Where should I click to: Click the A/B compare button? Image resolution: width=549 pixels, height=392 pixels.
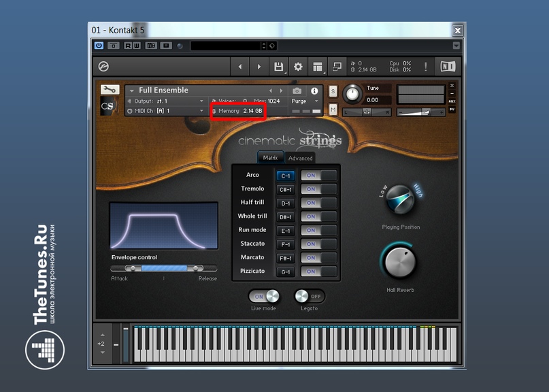[151, 46]
